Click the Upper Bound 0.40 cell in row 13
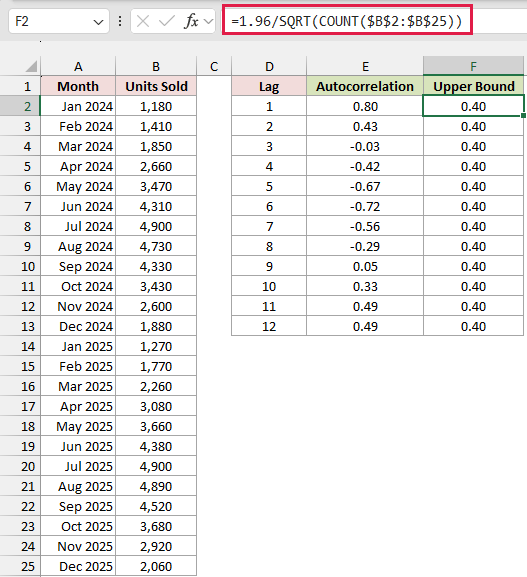This screenshot has height=577, width=527. (x=474, y=326)
